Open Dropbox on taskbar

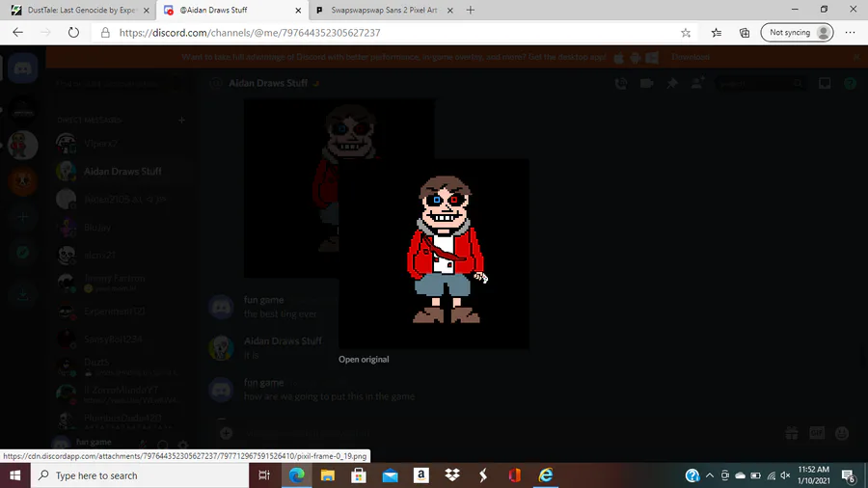452,475
